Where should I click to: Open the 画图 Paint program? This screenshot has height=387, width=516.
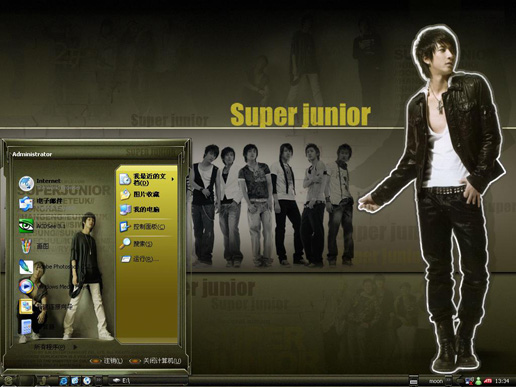tap(34, 246)
